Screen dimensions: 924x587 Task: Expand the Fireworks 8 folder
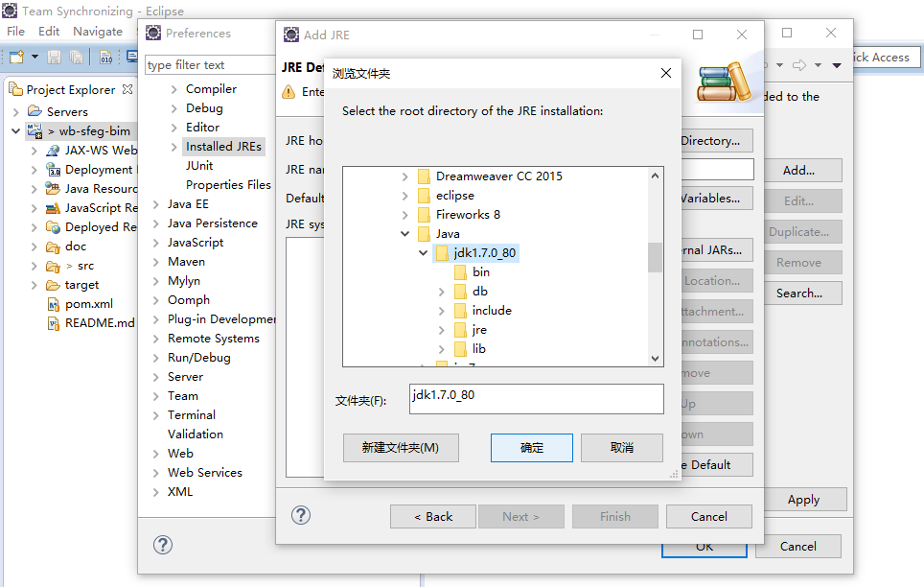[x=404, y=215]
